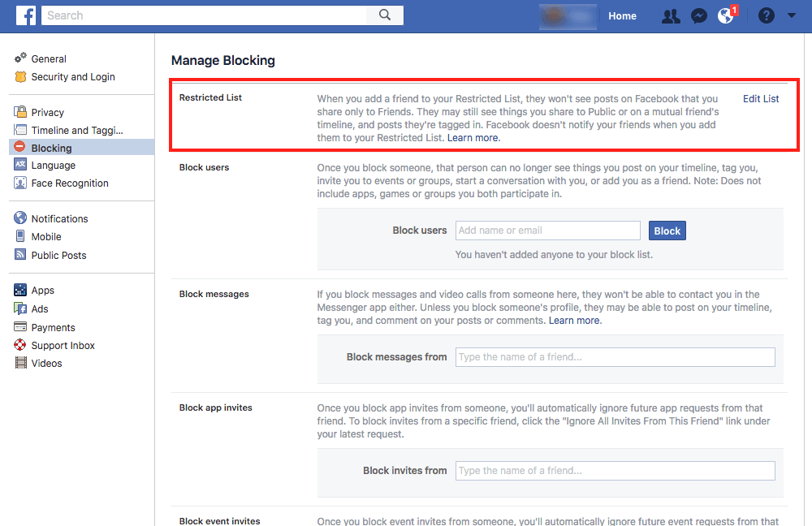Click the Notifications sidebar globe icon
Image resolution: width=812 pixels, height=526 pixels.
click(x=20, y=218)
